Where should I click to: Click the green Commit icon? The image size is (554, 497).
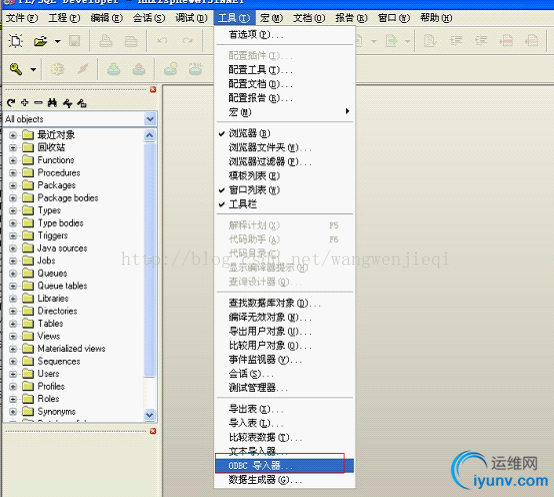point(114,69)
